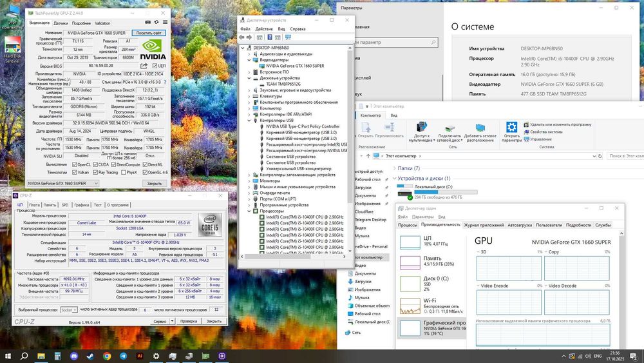Collapse 'Устройства и диски (1)' group
Screen dimensions: 644x363
point(394,179)
